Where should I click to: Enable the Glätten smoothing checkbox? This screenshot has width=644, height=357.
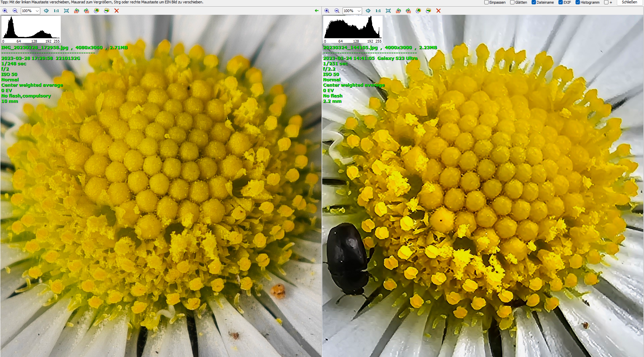pos(512,2)
